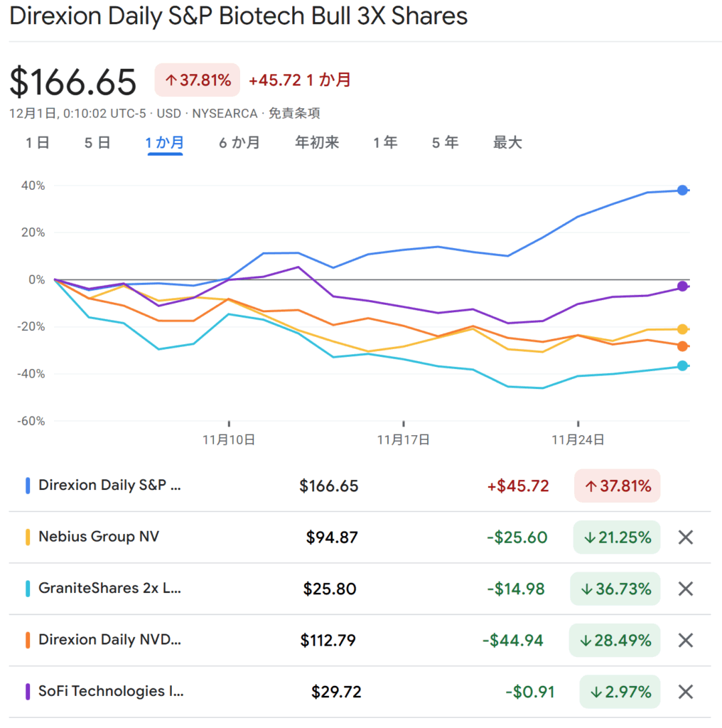
Task: Remove Direxion Daily NVD row
Action: click(685, 640)
